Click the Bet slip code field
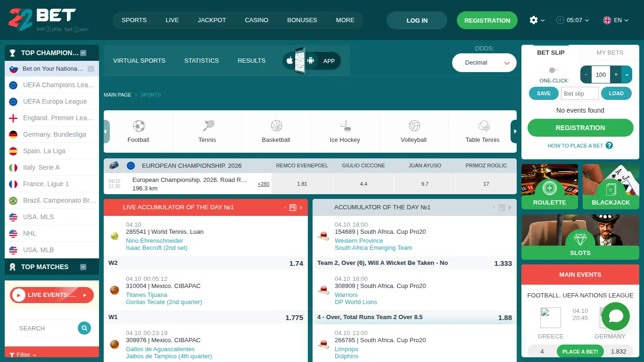 [579, 93]
